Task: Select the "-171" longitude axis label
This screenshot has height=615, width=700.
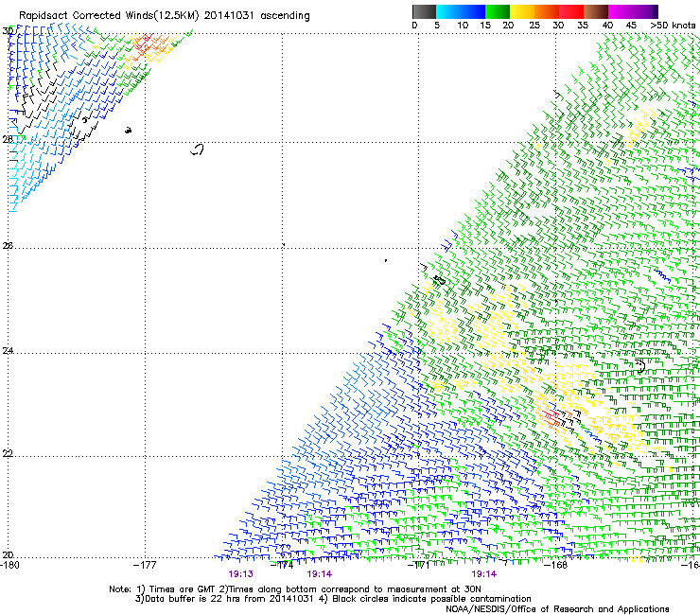Action: tap(419, 565)
